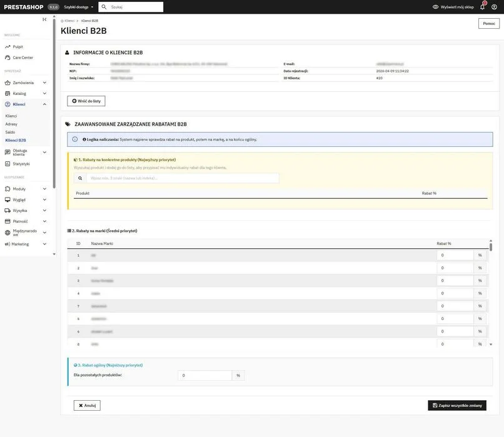Screen dimensions: 504x437
Task: Click the brands table scroll down arrow
Action: click(x=491, y=344)
